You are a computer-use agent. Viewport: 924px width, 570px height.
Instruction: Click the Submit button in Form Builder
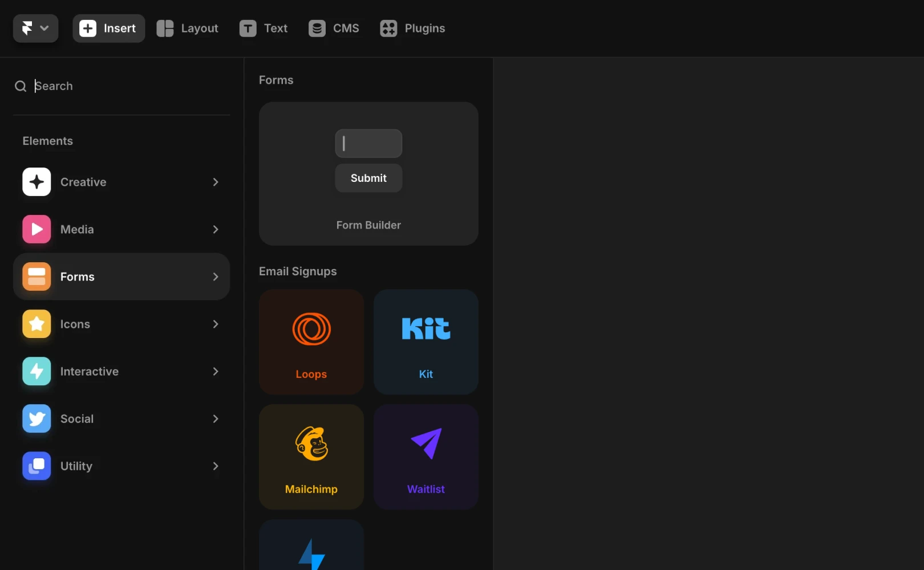(x=368, y=178)
